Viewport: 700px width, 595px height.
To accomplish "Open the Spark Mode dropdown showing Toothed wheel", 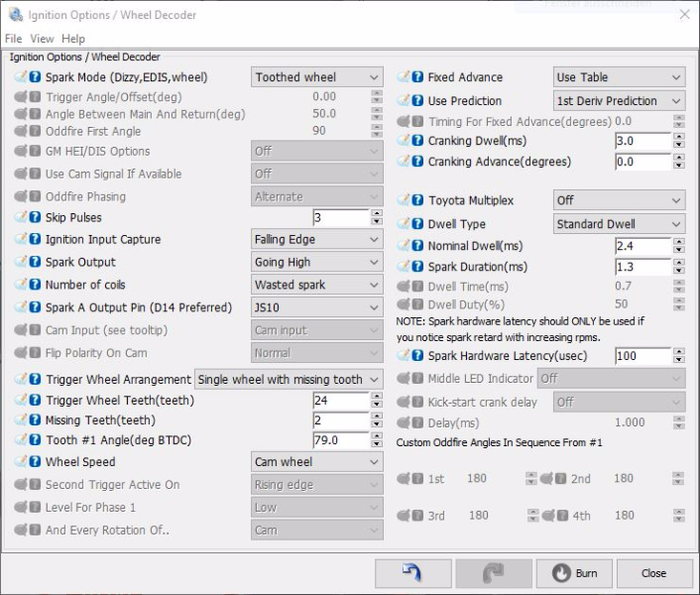I will 316,77.
